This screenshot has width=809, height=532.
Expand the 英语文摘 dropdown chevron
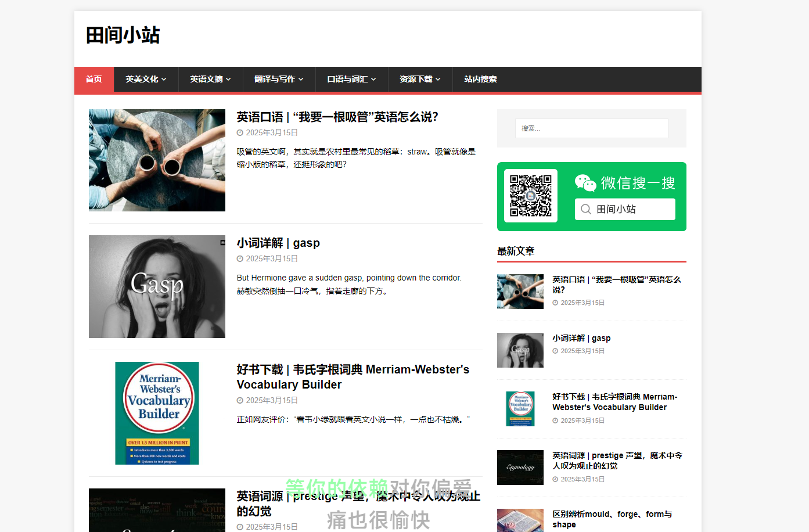[229, 80]
